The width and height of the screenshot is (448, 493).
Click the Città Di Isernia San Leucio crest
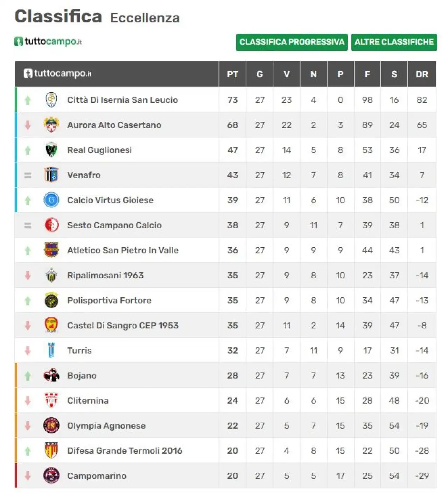51,100
